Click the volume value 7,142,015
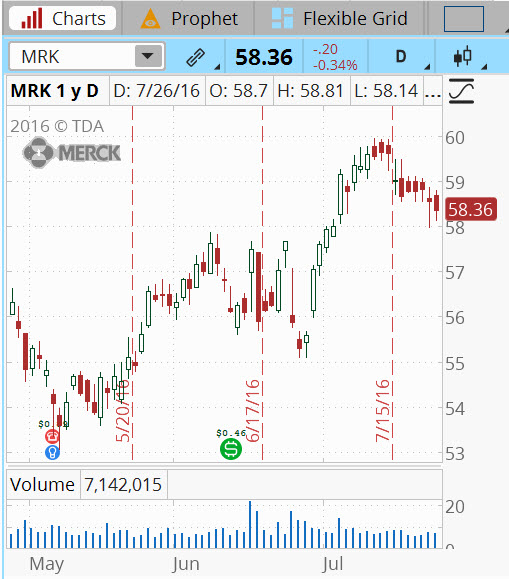 point(123,484)
